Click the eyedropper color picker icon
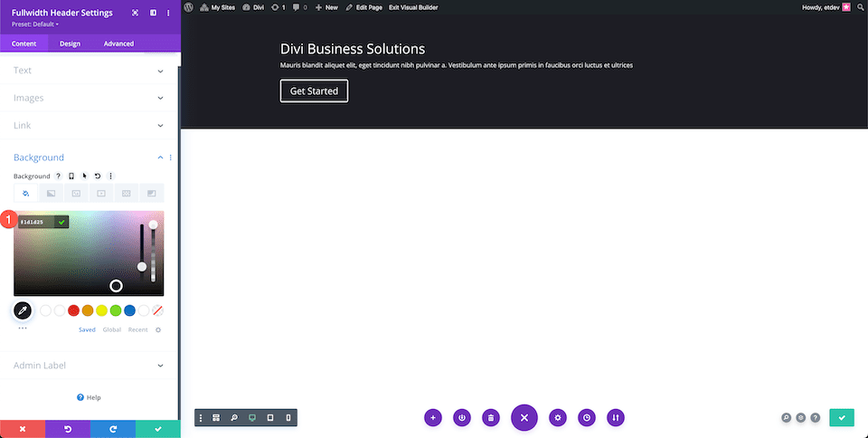Viewport: 868px width, 438px height. [x=23, y=310]
